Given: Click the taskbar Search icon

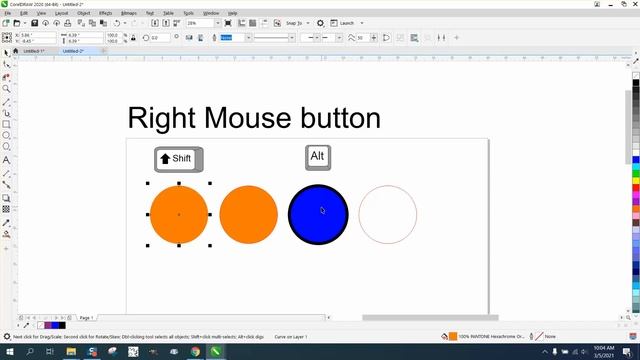Looking at the screenshot, I should coord(30,351).
